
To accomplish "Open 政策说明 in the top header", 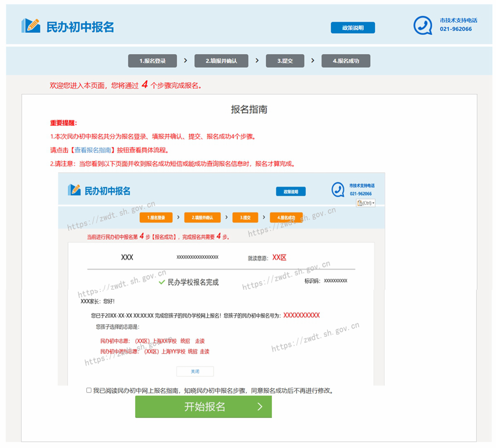I will (353, 28).
